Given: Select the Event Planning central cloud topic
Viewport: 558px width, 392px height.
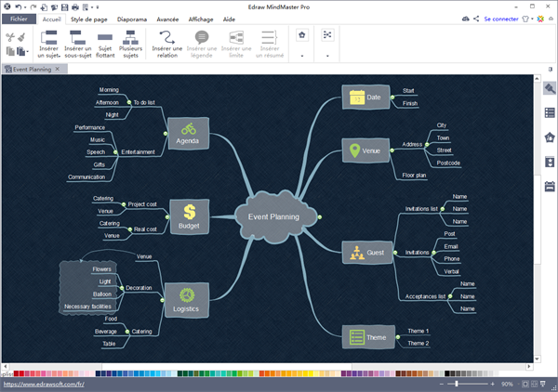Looking at the screenshot, I should (x=273, y=216).
